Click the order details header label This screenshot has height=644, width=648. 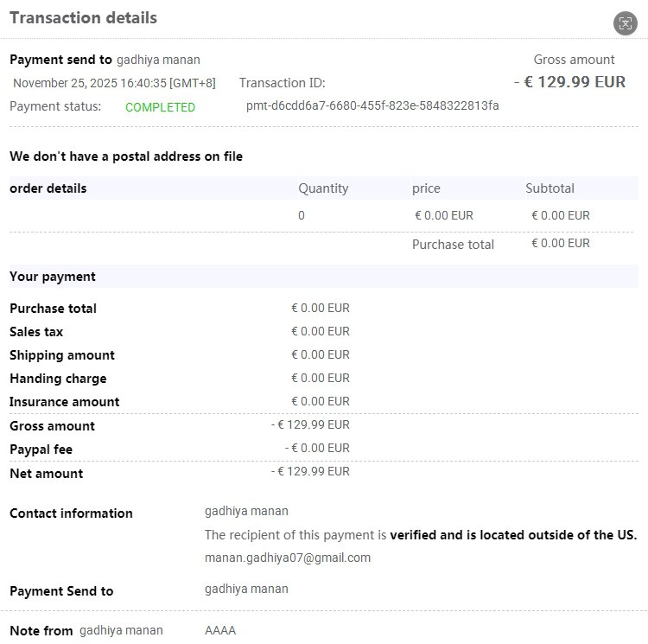(48, 188)
